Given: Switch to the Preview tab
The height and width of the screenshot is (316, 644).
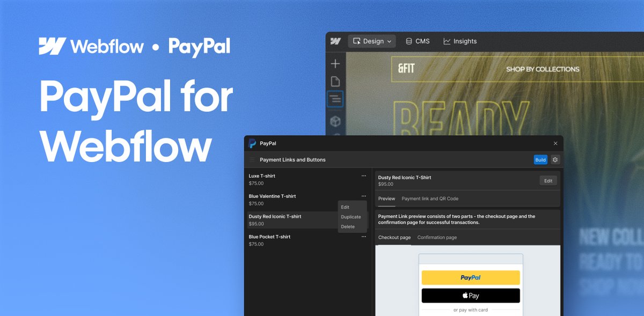Looking at the screenshot, I should pos(386,199).
